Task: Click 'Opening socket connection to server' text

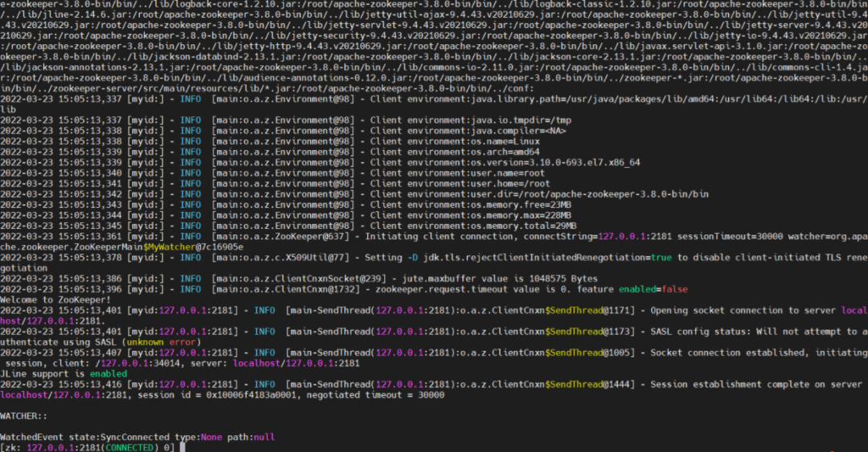Action: (x=743, y=311)
